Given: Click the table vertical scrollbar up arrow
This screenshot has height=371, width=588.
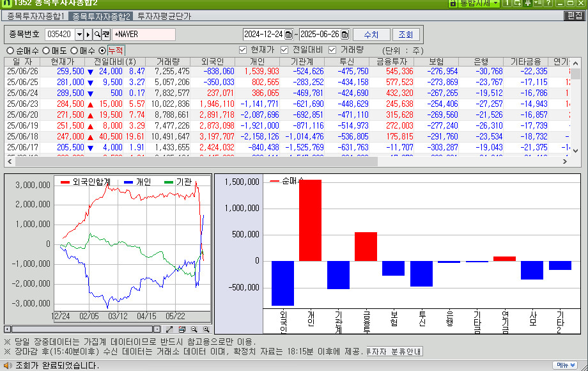Looking at the screenshot, I should [x=576, y=63].
